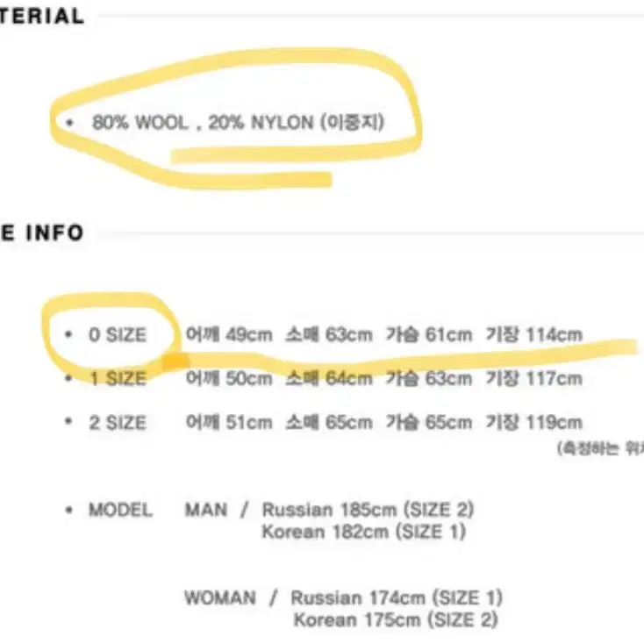644x644 pixels.
Task: Click the MAN model label
Action: (206, 510)
